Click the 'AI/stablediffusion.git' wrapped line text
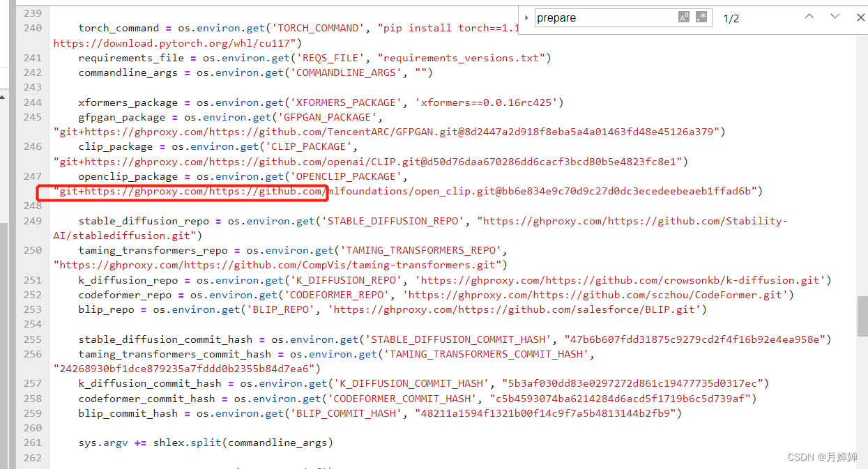 [x=125, y=236]
